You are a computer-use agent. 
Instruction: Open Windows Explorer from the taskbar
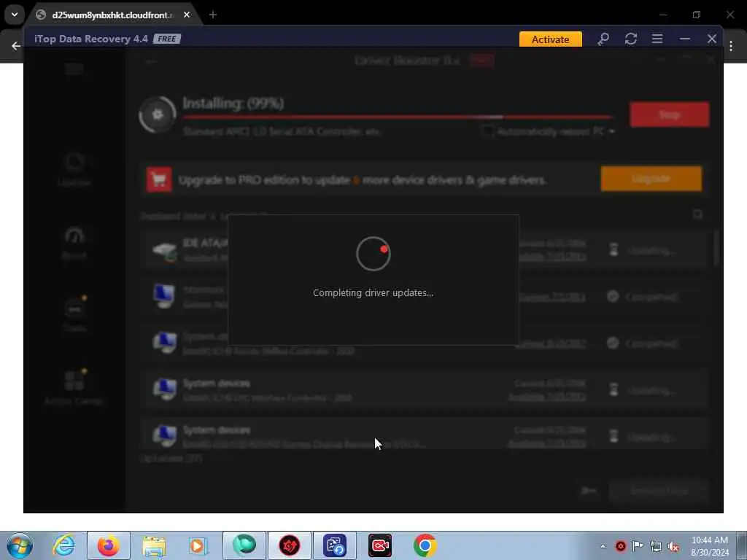(154, 545)
